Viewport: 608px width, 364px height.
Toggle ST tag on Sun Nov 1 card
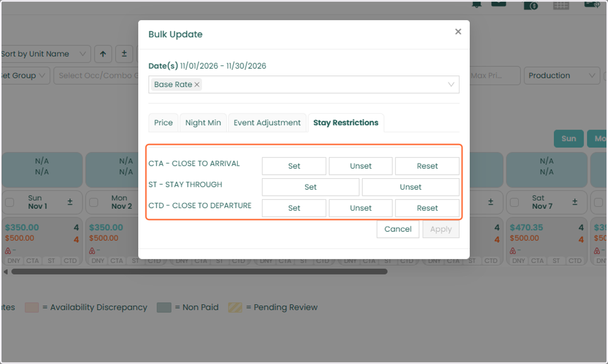point(51,261)
